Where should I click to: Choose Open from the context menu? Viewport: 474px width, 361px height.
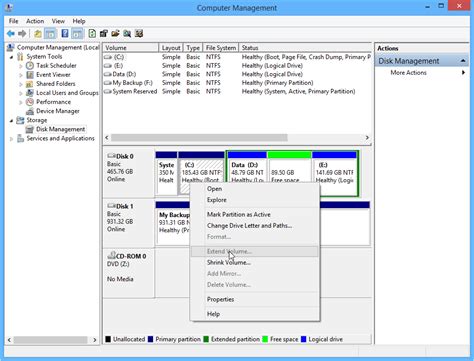point(254,189)
